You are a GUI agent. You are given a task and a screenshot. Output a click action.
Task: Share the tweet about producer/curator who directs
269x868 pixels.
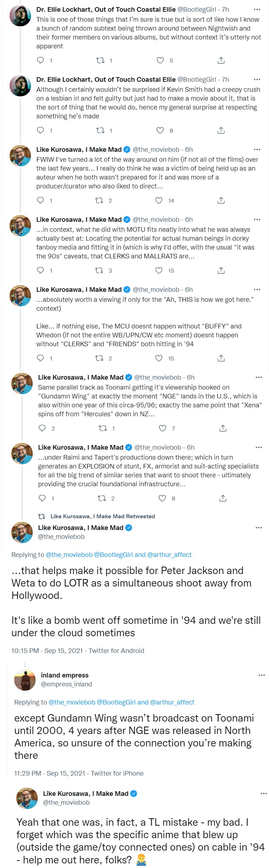pos(221,200)
